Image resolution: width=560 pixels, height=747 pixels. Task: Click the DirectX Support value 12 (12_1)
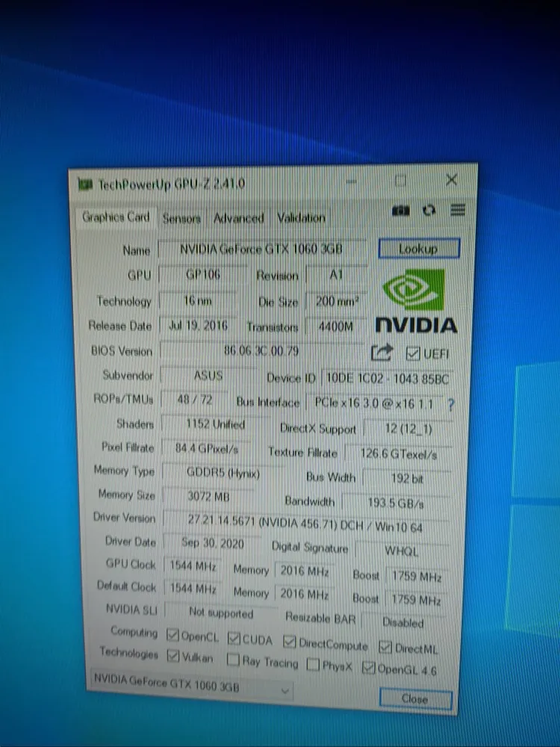coord(408,430)
